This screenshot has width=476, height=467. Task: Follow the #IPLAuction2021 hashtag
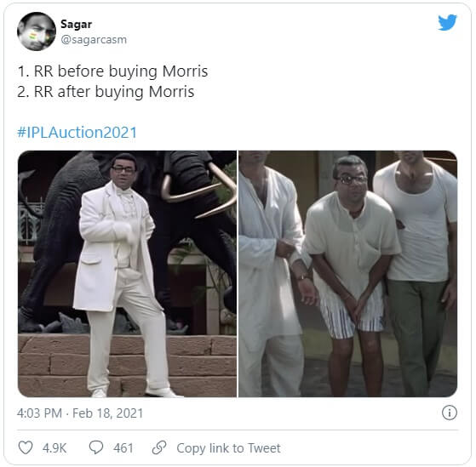[77, 133]
